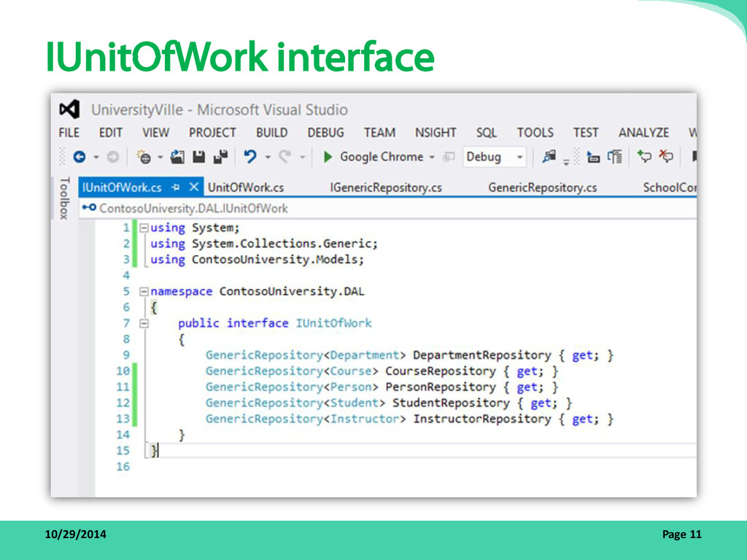Collapse the using directives block
This screenshot has height=560, width=747.
pyautogui.click(x=144, y=227)
